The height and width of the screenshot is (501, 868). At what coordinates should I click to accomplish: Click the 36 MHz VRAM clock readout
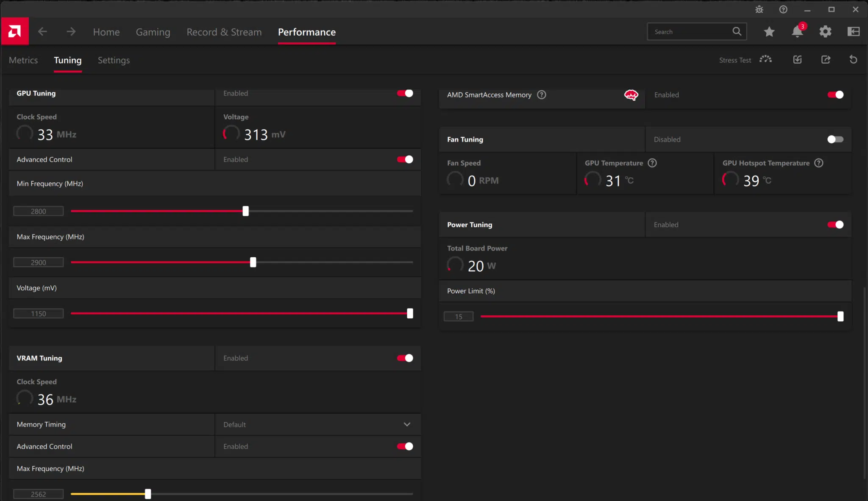pyautogui.click(x=57, y=399)
